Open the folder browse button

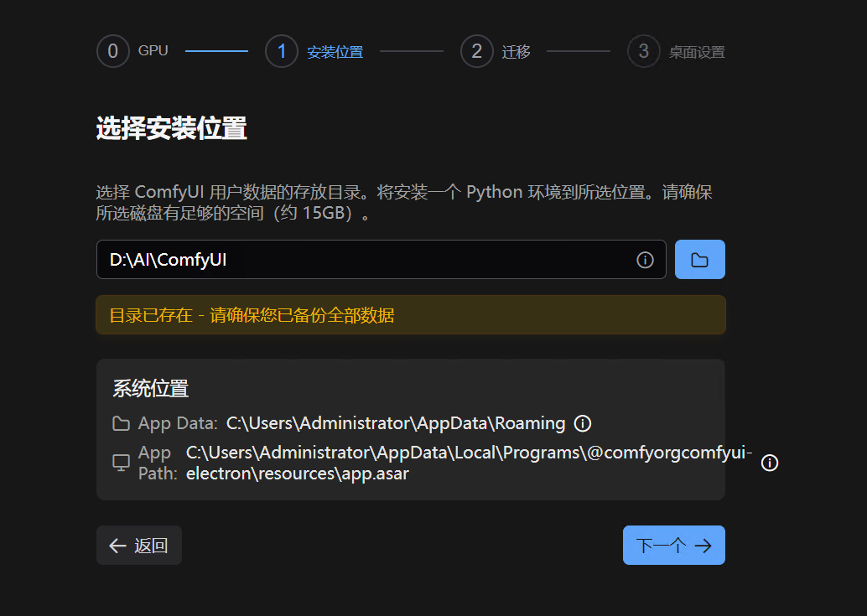pos(699,260)
